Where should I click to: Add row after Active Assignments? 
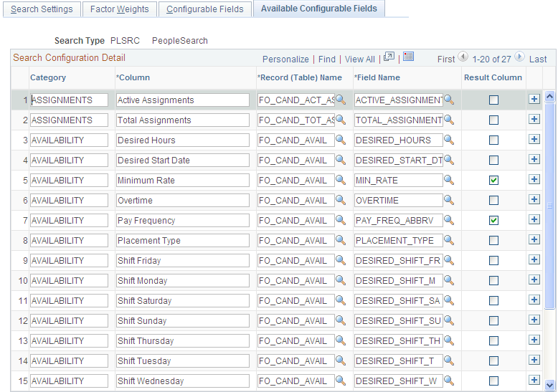(x=534, y=99)
